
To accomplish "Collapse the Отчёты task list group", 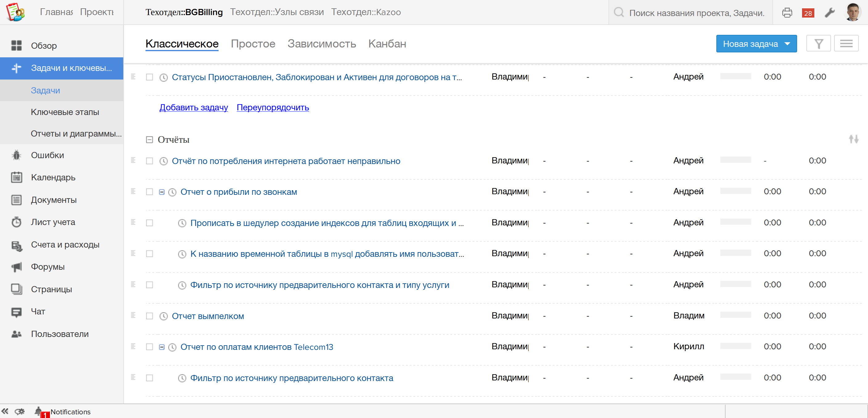I will point(149,140).
